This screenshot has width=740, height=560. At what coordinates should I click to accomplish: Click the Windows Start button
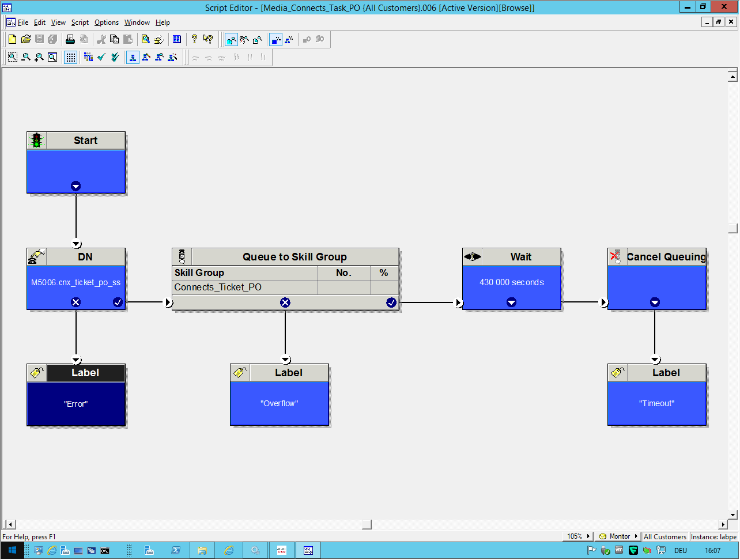click(x=12, y=551)
